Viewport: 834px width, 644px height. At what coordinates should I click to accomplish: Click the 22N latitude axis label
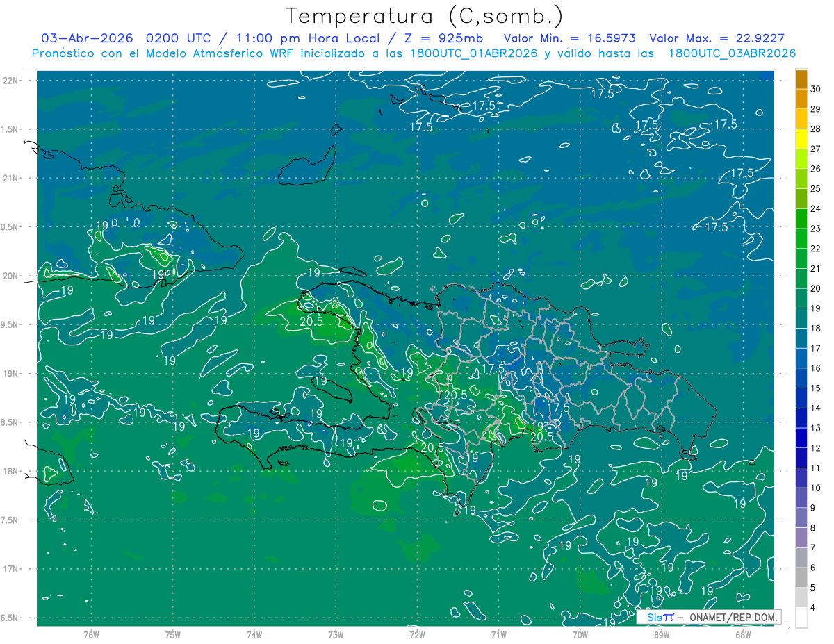[x=12, y=81]
